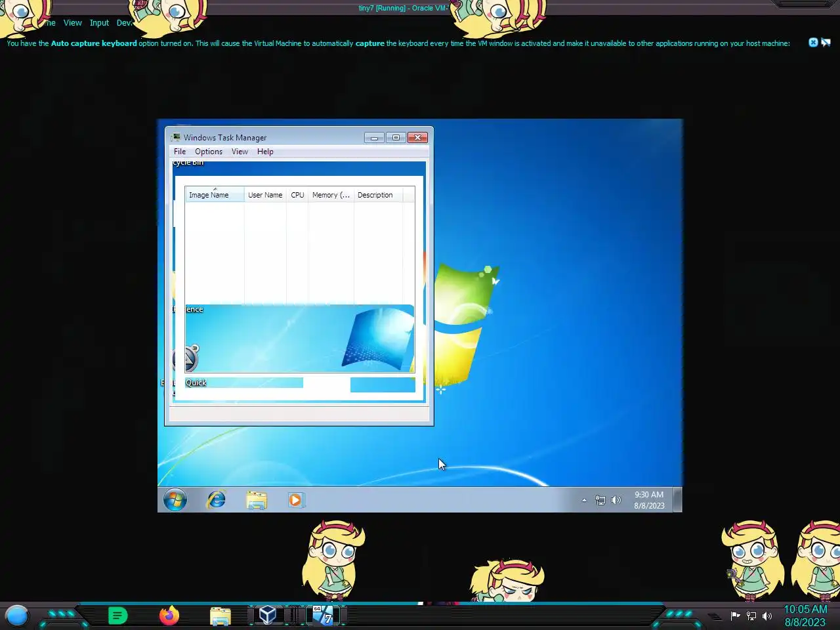Click the VM network tray icon

click(600, 500)
